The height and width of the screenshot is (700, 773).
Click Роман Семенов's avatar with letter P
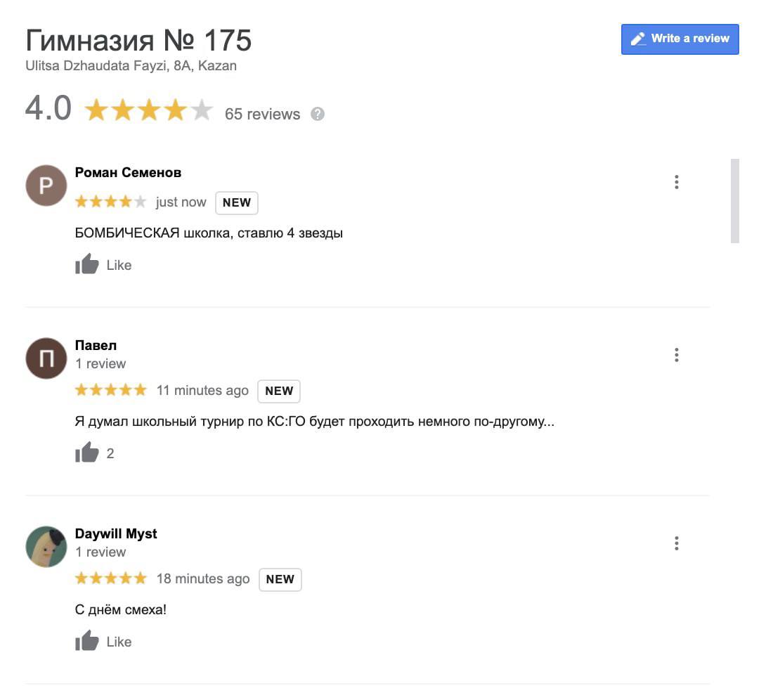tap(46, 186)
